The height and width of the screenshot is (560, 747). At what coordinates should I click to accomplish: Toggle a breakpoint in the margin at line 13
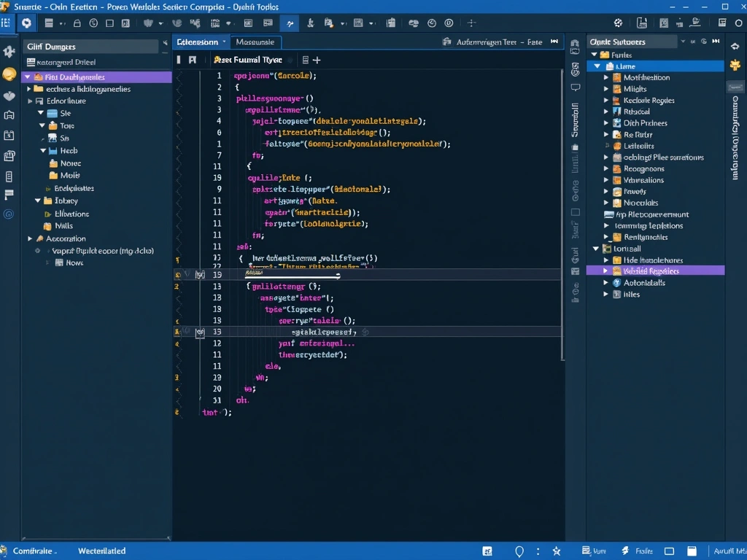pyautogui.click(x=177, y=287)
